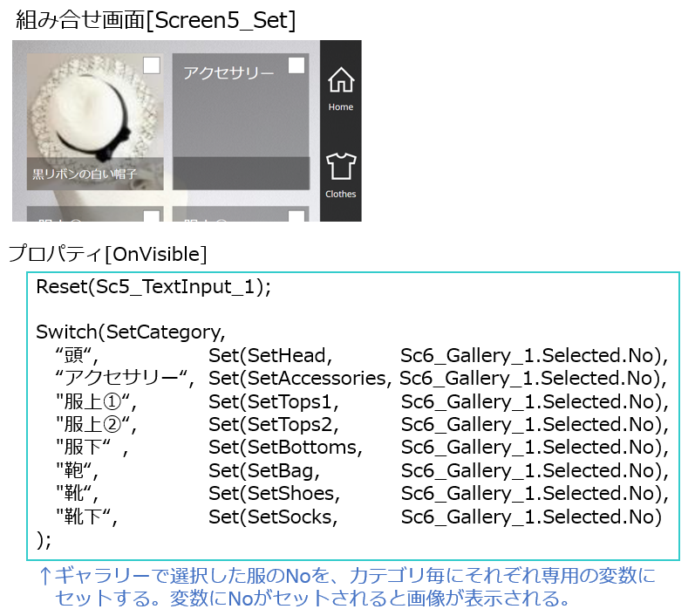Click the Home label text
The image size is (695, 616).
click(340, 106)
